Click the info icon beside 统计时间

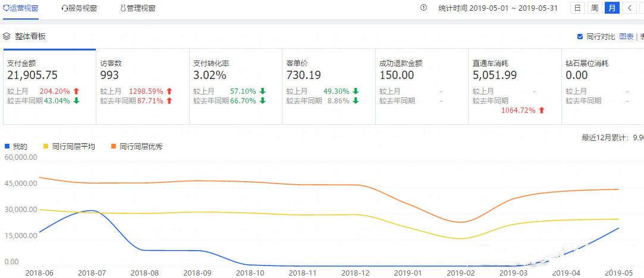pyautogui.click(x=423, y=8)
